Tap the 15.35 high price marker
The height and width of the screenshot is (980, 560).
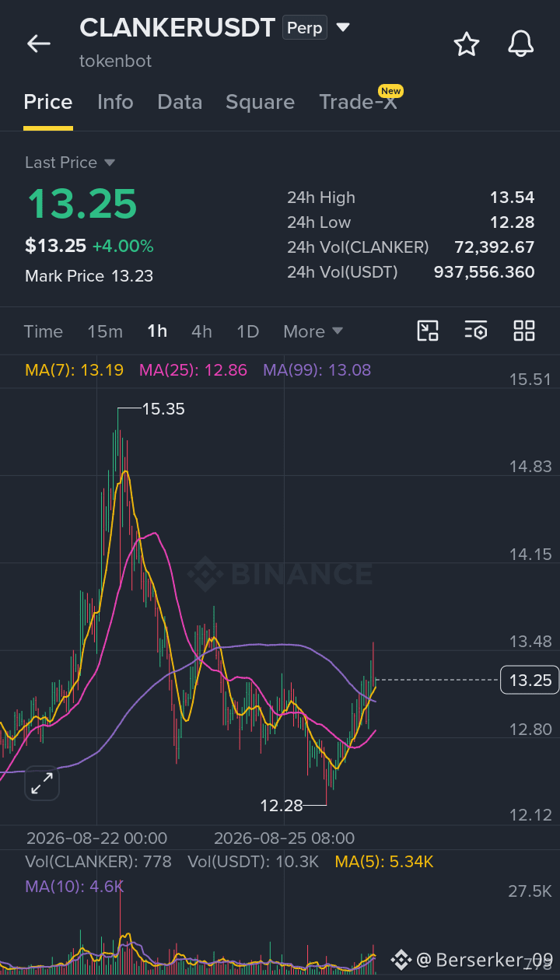tap(163, 409)
